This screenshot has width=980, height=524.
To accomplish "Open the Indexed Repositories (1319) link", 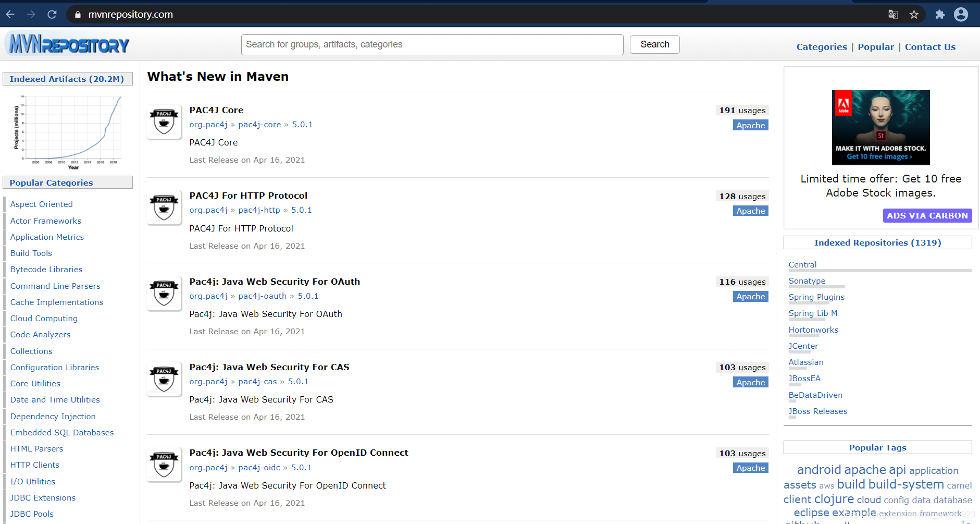I will point(878,243).
